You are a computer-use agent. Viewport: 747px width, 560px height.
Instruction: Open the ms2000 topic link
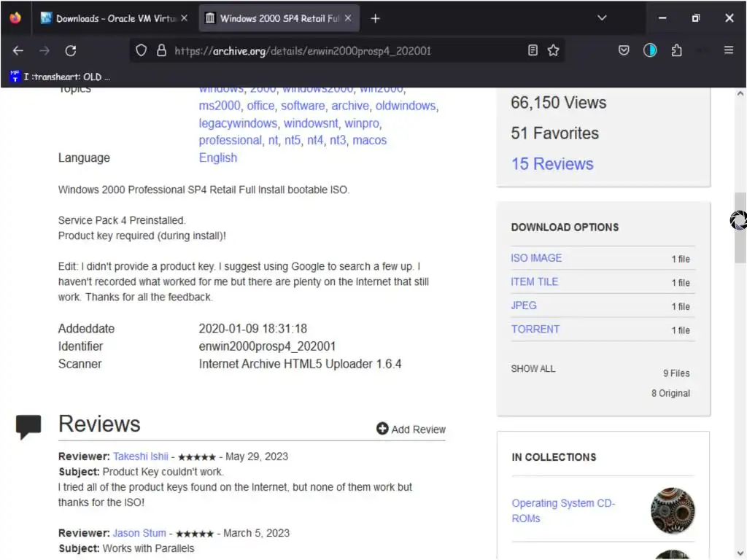coord(219,106)
